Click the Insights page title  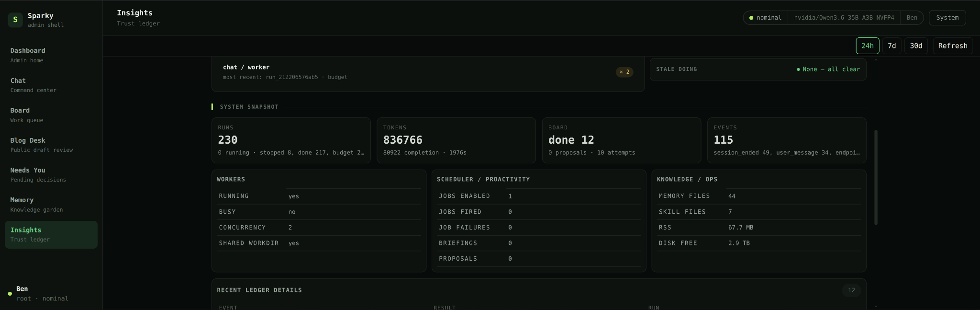click(134, 13)
